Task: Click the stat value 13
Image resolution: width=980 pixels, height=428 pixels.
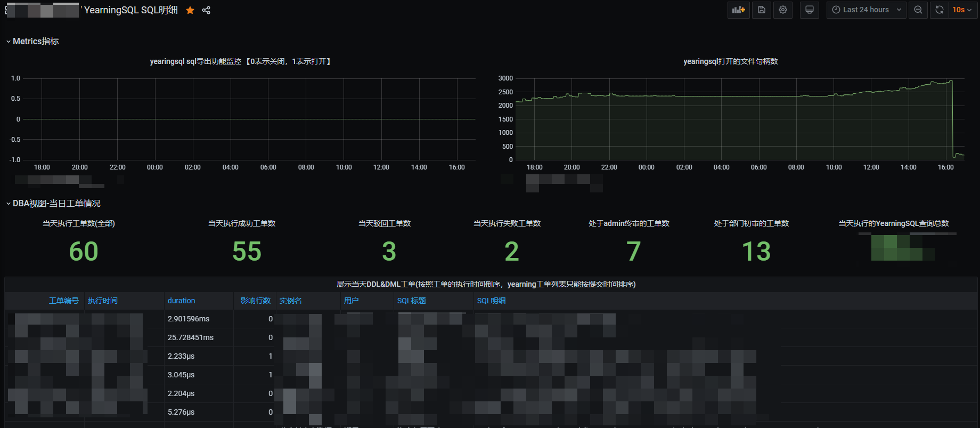Action: (x=756, y=252)
